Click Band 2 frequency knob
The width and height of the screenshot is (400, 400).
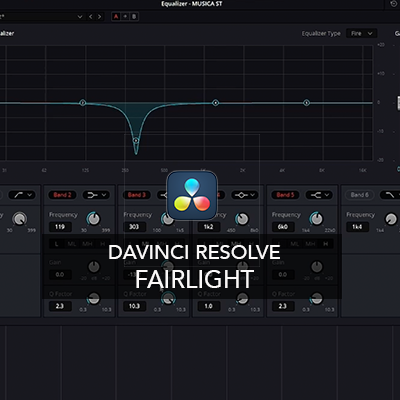94,219
